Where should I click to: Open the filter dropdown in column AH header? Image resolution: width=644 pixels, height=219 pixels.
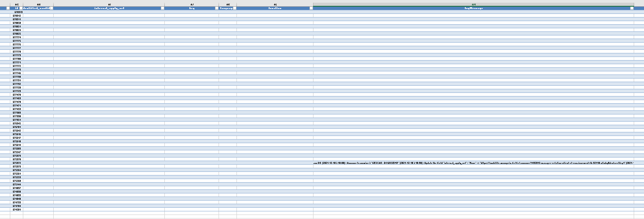click(51, 8)
